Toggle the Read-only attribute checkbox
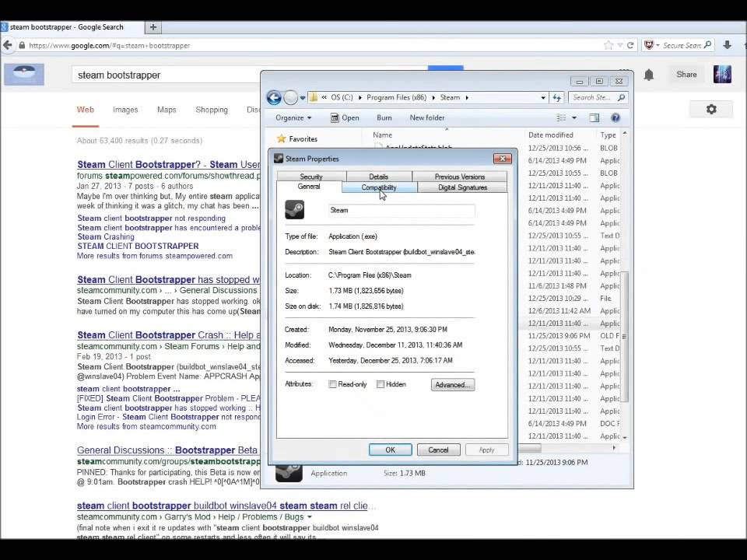Image resolution: width=747 pixels, height=560 pixels. pyautogui.click(x=332, y=384)
